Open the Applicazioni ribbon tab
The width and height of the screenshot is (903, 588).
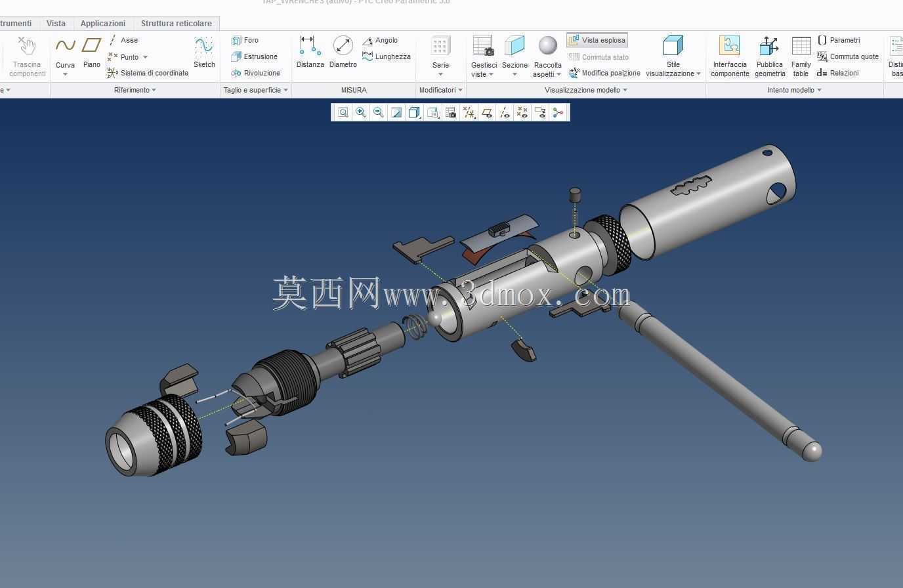[103, 23]
